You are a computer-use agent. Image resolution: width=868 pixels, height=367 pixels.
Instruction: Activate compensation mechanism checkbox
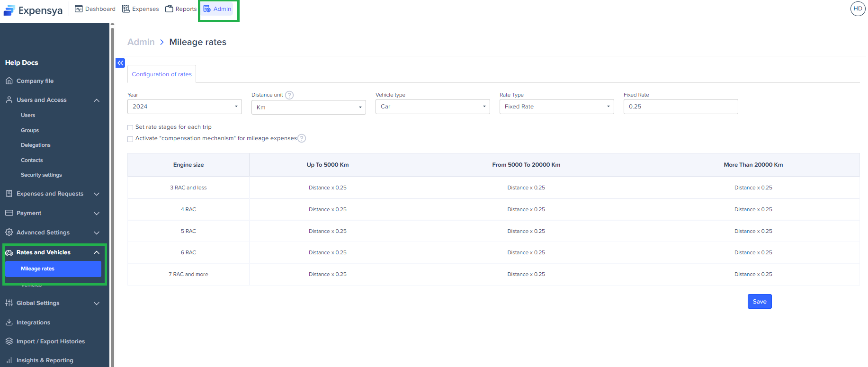point(130,139)
